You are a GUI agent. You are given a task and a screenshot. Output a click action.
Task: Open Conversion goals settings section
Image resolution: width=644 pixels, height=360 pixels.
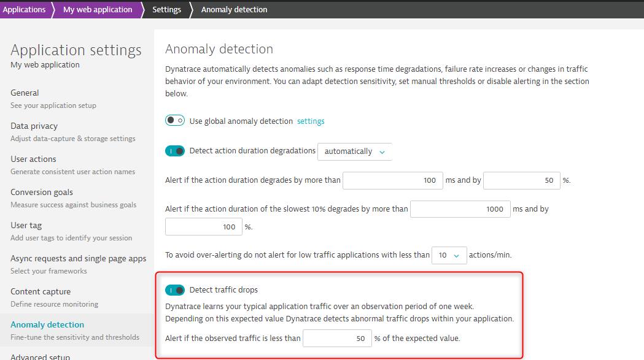click(42, 192)
